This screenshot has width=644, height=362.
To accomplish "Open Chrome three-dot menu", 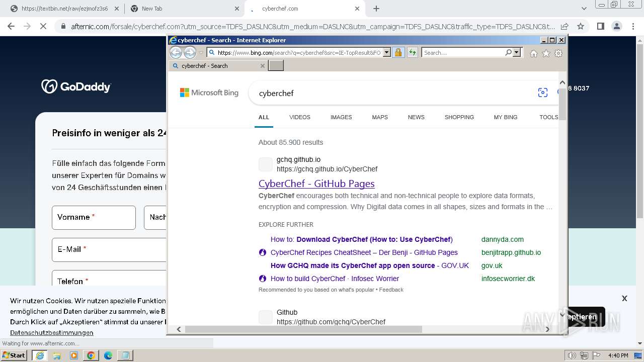I will (633, 26).
